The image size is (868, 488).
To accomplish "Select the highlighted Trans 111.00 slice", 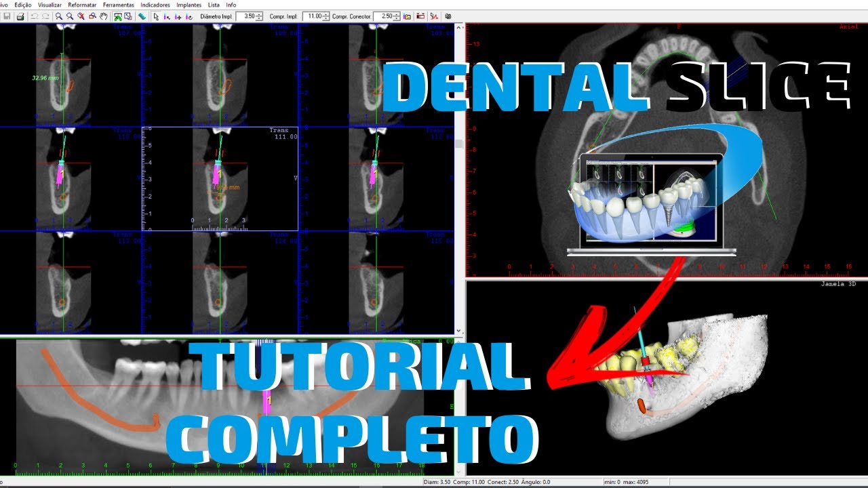I will (220, 179).
